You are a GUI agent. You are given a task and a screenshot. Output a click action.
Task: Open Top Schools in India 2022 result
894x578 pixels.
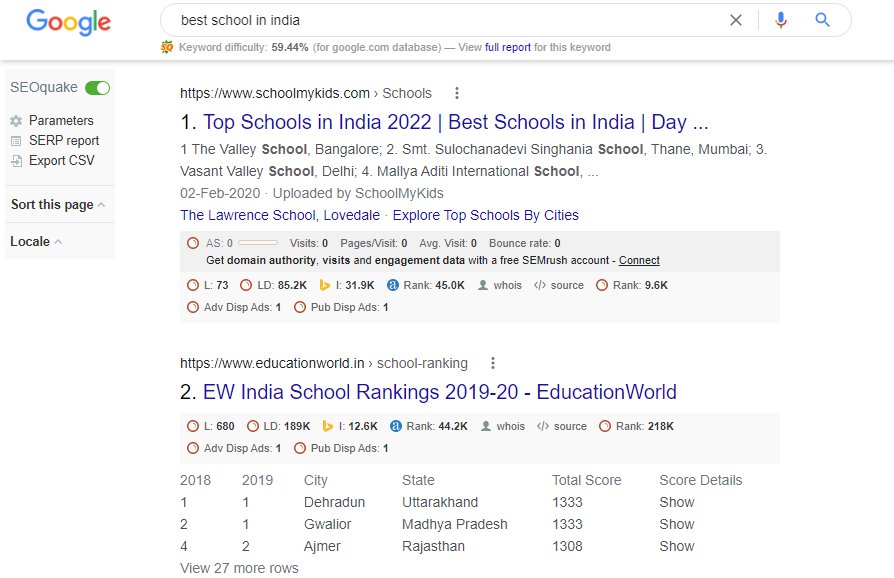[456, 122]
